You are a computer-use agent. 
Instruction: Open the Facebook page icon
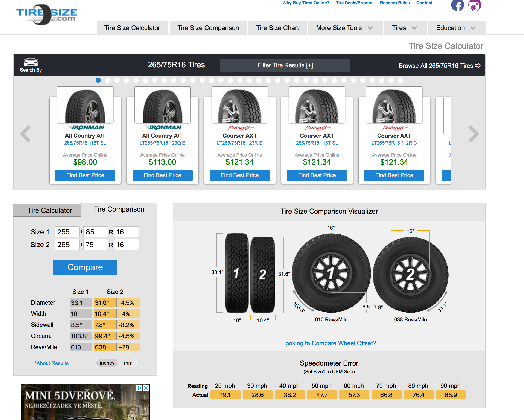pyautogui.click(x=457, y=5)
